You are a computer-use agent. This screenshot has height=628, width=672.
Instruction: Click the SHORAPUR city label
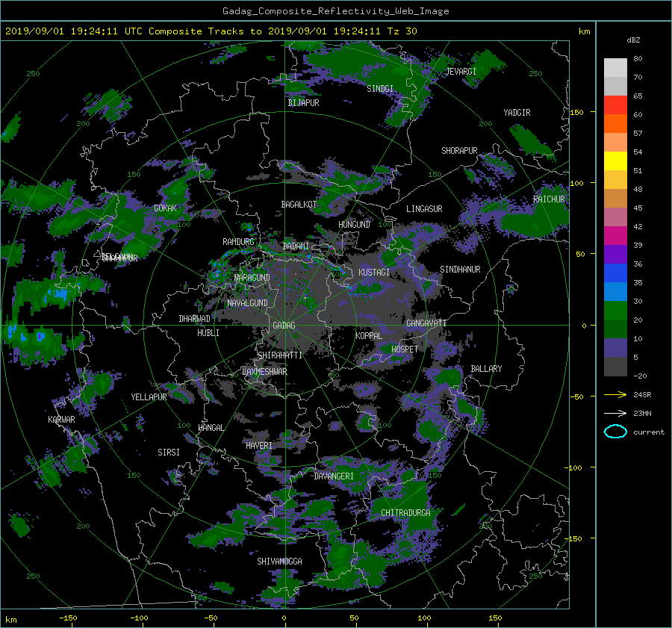pyautogui.click(x=459, y=151)
